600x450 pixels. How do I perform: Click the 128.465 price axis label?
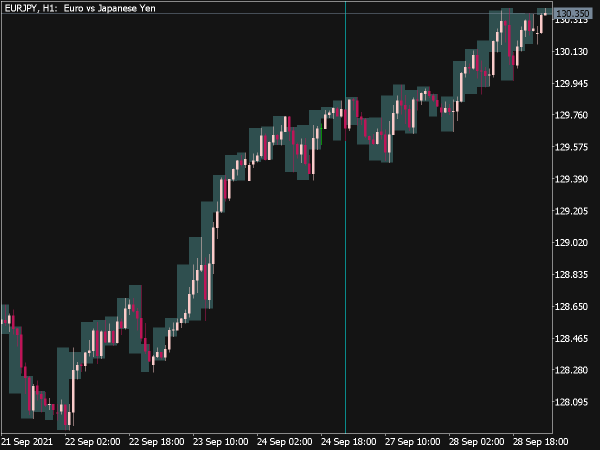tap(571, 338)
